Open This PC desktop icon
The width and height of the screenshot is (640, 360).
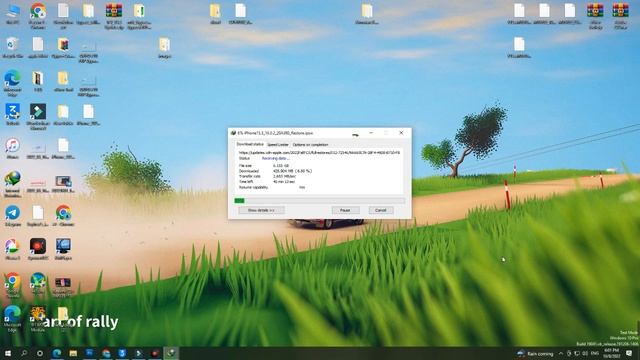pos(13,14)
